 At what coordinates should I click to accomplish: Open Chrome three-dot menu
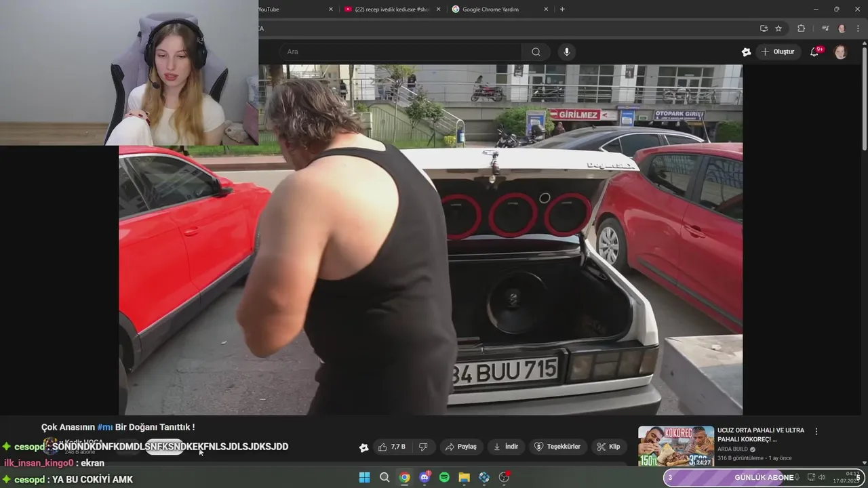[x=859, y=28]
